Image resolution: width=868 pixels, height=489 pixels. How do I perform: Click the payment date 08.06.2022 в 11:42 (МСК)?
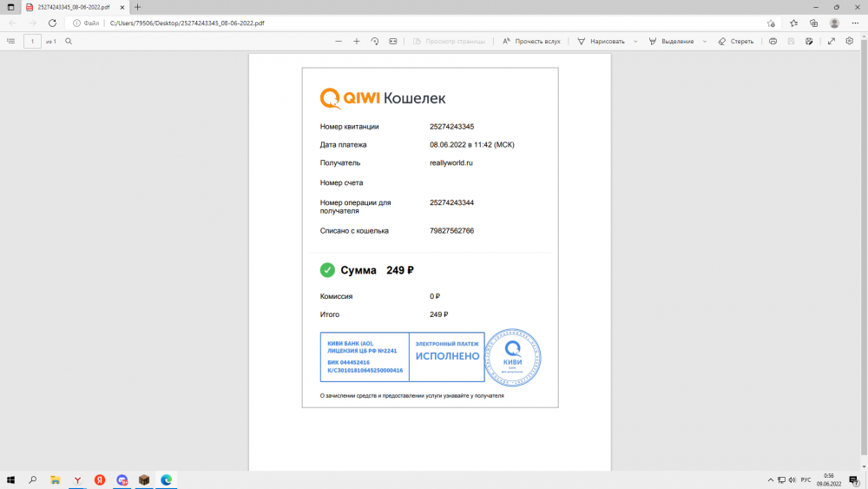click(x=471, y=145)
